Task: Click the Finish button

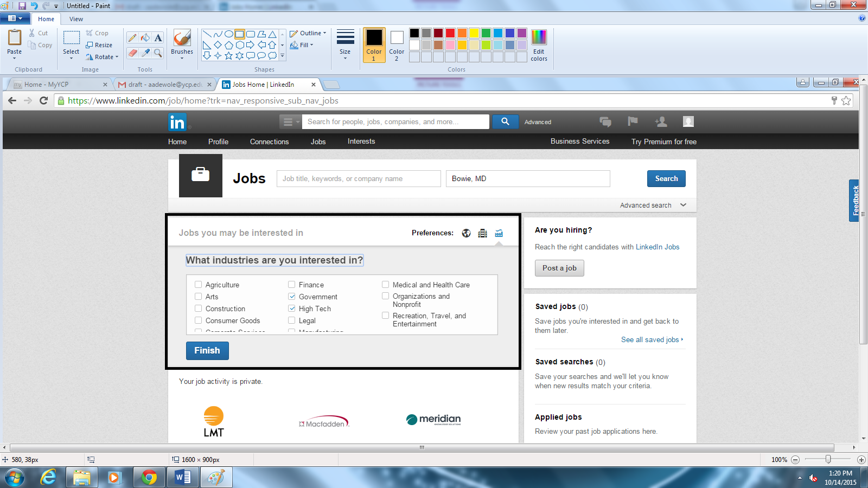Action: pyautogui.click(x=207, y=351)
